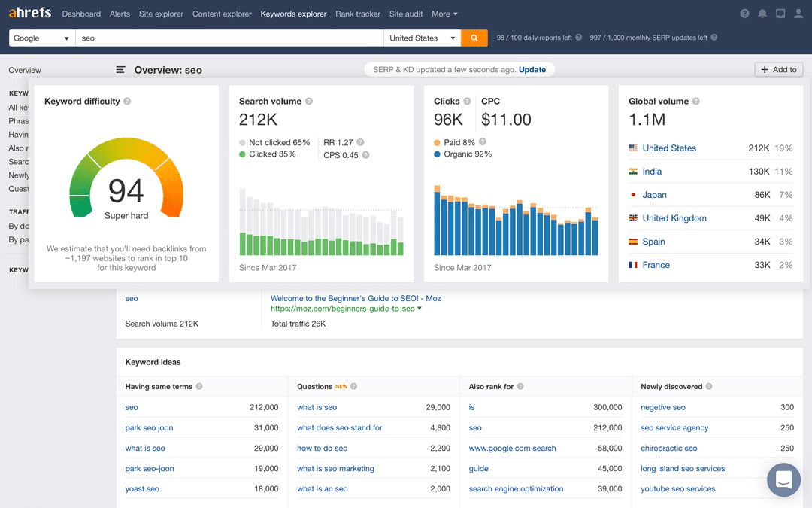Click help icon next to Questions
This screenshot has height=508, width=812.
(x=353, y=386)
